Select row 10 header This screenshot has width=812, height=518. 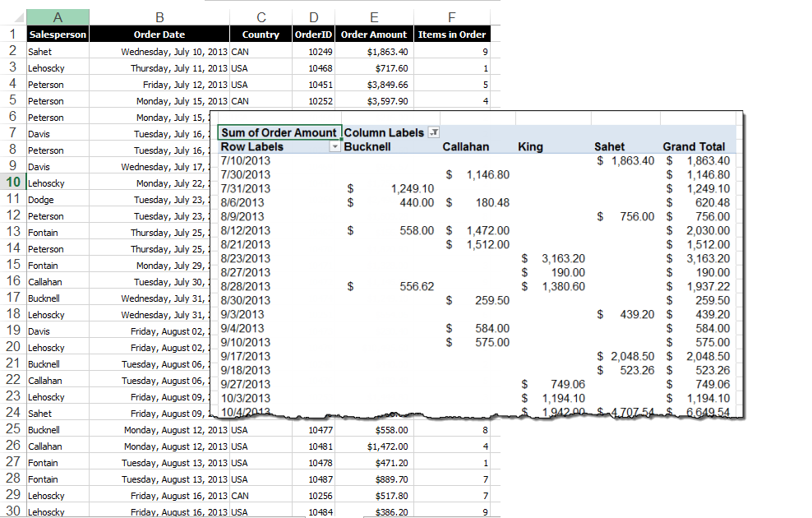pos(12,183)
